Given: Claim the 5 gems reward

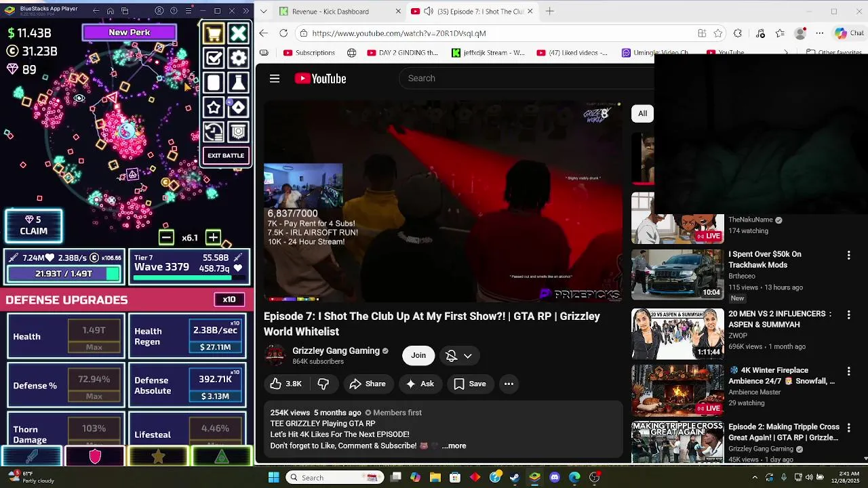Looking at the screenshot, I should 33,226.
